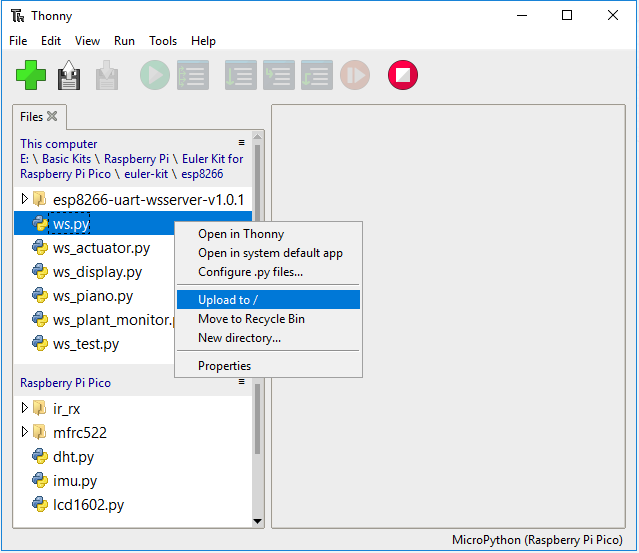The image size is (639, 553).
Task: Open the File menu
Action: point(18,41)
